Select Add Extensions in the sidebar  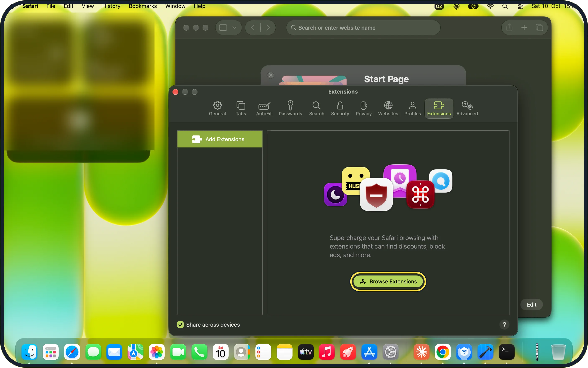[x=220, y=139]
